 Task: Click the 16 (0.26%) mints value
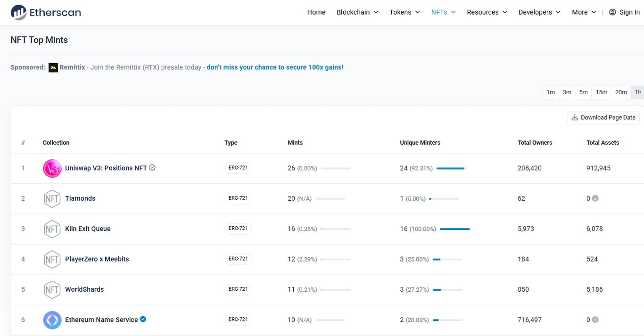(x=302, y=229)
